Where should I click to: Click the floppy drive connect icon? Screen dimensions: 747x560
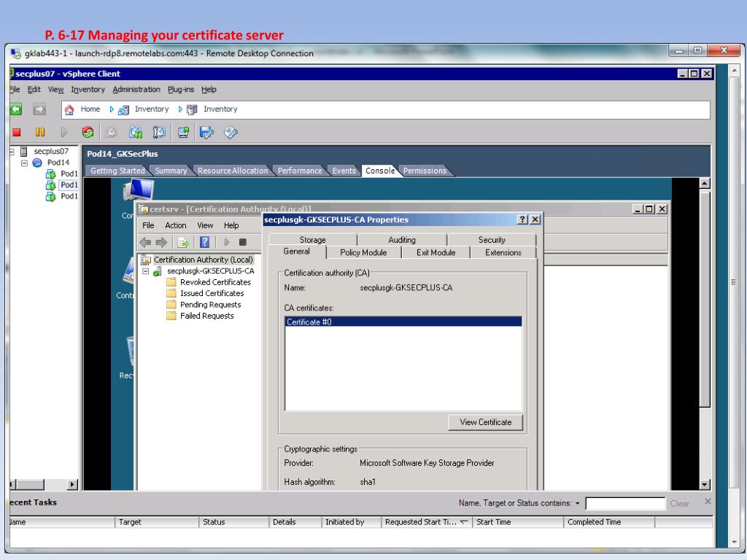(x=206, y=133)
